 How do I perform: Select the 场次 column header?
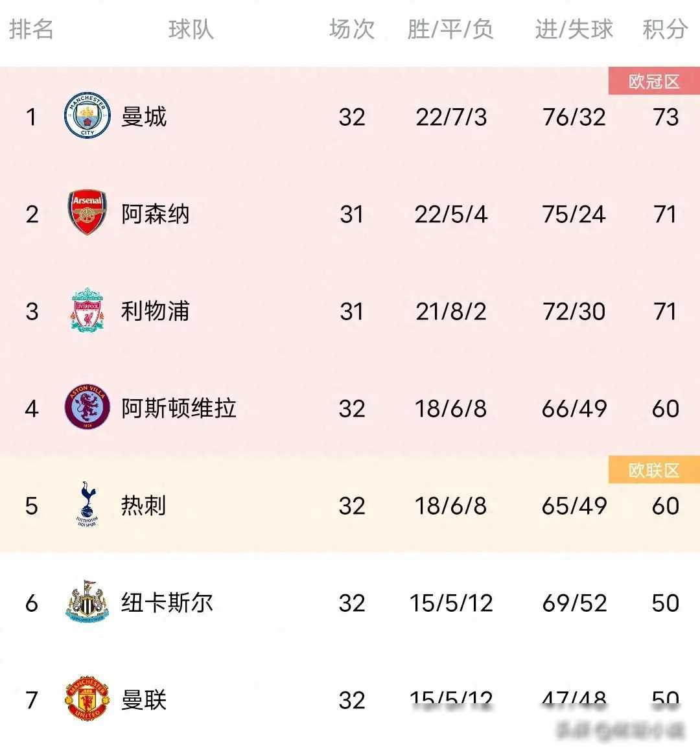[x=352, y=30]
